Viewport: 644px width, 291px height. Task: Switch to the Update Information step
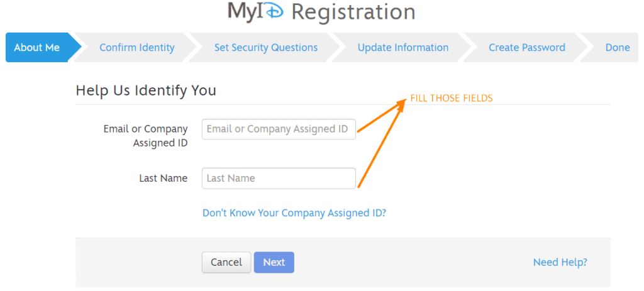click(x=403, y=48)
